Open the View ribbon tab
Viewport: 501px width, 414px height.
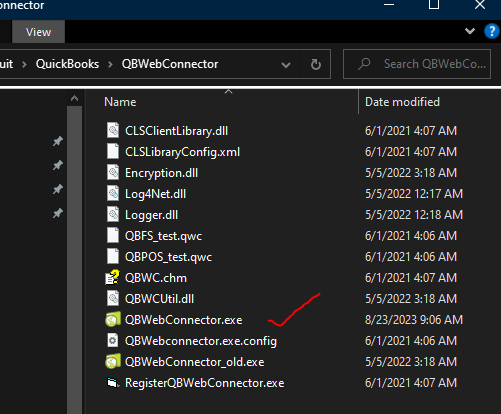(x=38, y=32)
